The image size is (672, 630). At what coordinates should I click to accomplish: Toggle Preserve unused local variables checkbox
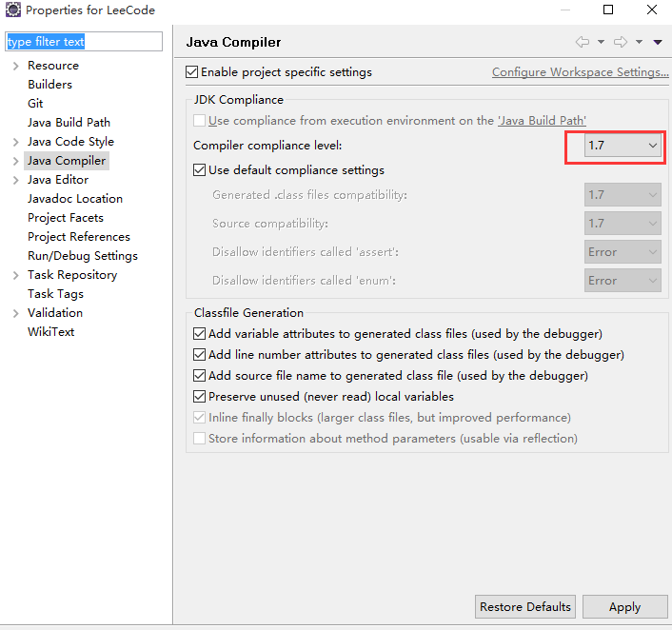(199, 397)
